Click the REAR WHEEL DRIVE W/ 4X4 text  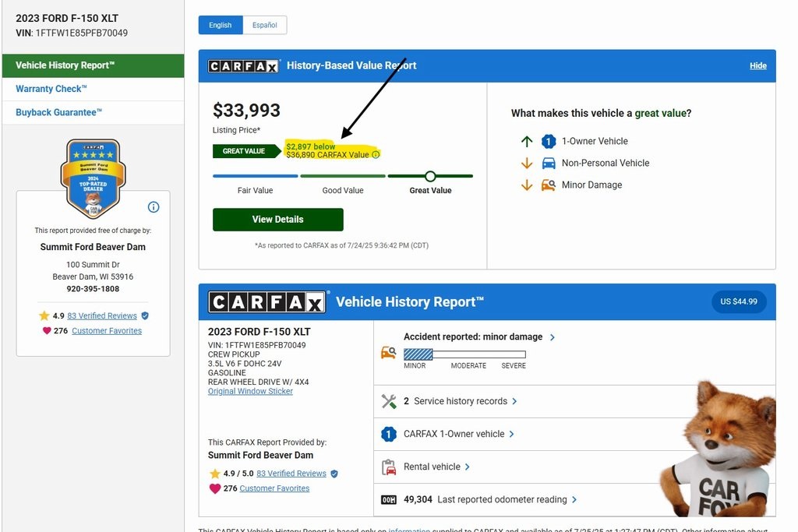pos(259,382)
